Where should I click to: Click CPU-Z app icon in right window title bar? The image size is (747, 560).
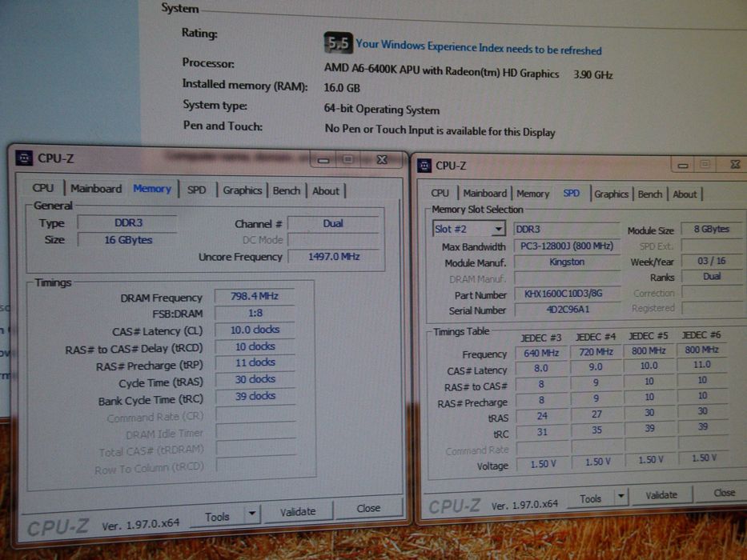pyautogui.click(x=424, y=166)
